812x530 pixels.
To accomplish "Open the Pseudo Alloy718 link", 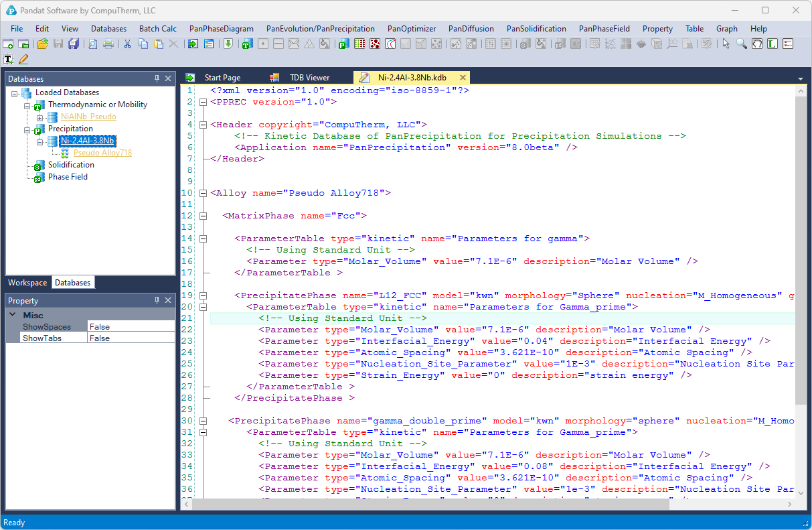I will pyautogui.click(x=102, y=153).
